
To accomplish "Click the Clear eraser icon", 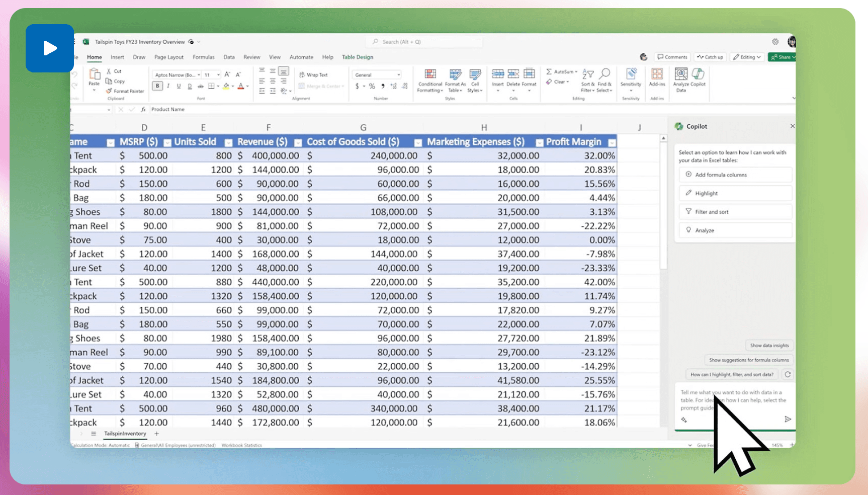I will [x=549, y=81].
